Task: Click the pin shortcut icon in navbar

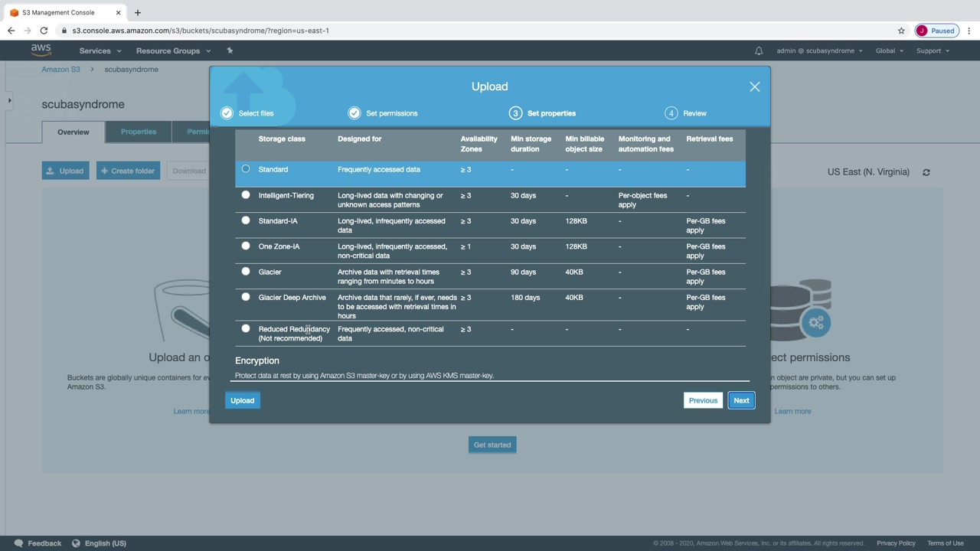Action: pos(230,51)
